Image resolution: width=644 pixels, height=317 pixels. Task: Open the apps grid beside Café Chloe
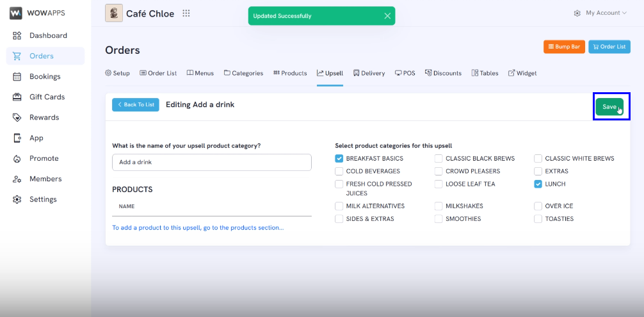tap(186, 13)
